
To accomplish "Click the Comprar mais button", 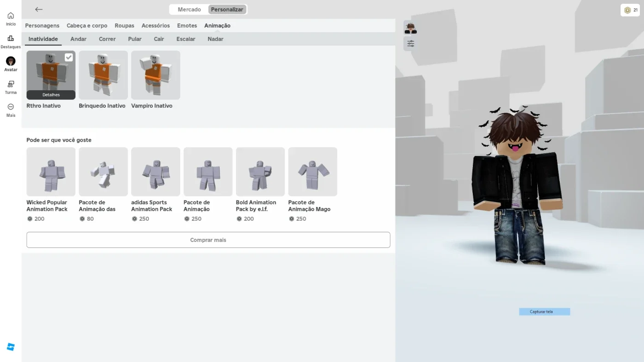I will point(208,240).
